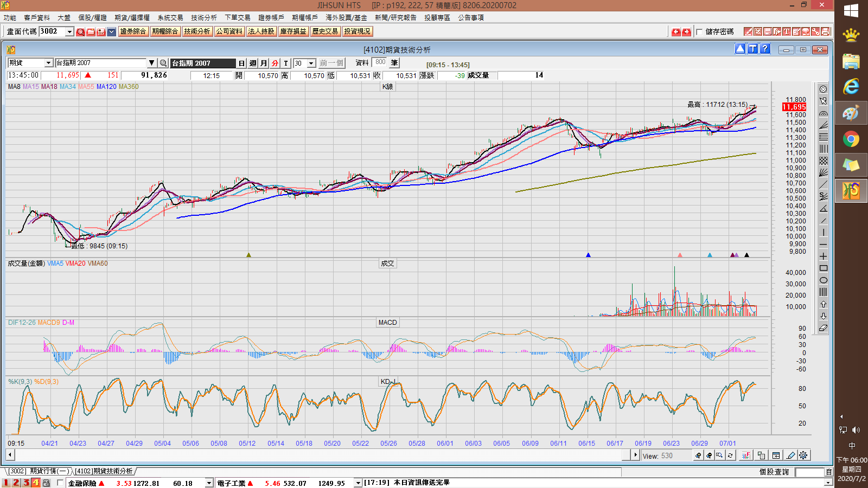Switch to the [3002] 期貨行情(一) tab
The height and width of the screenshot is (488, 868).
pos(39,471)
